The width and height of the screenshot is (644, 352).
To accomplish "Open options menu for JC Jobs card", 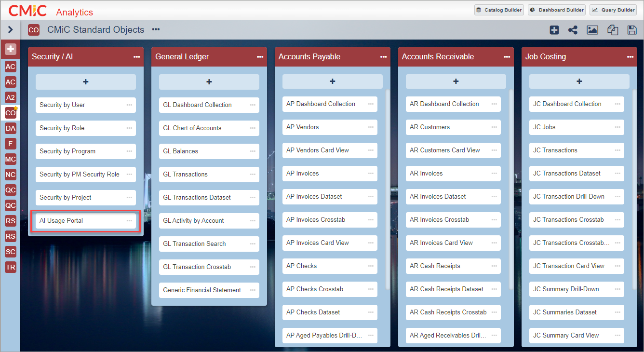I will point(617,127).
